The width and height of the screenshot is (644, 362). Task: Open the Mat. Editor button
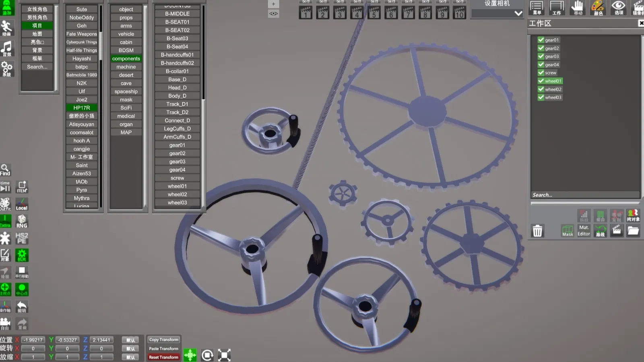tap(584, 231)
